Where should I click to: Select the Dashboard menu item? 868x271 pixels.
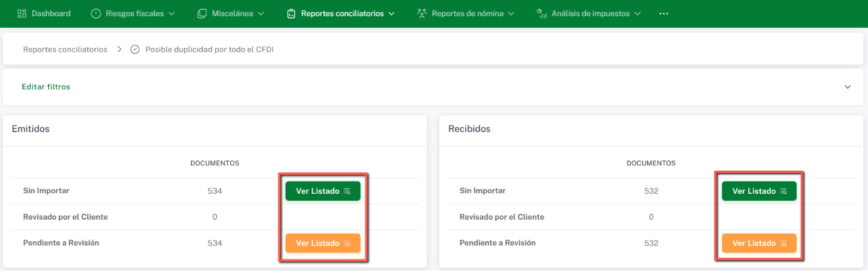coord(51,13)
